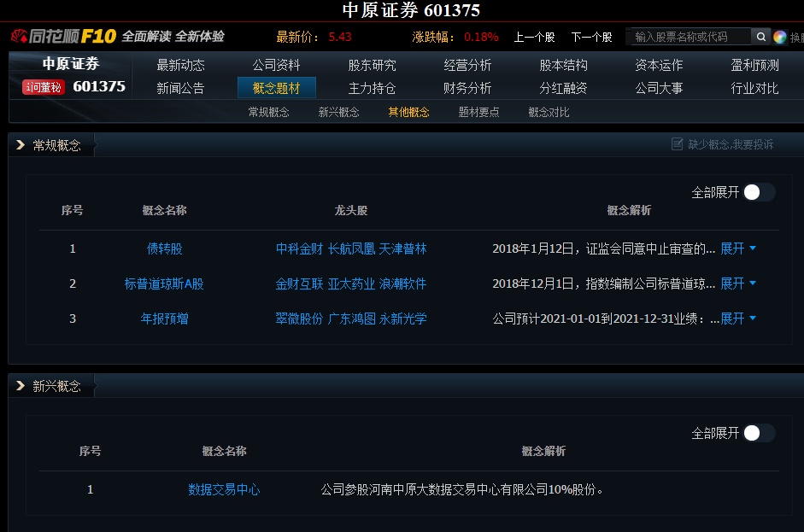The height and width of the screenshot is (532, 804).
Task: Click the 龙头股 column header
Action: click(x=351, y=210)
